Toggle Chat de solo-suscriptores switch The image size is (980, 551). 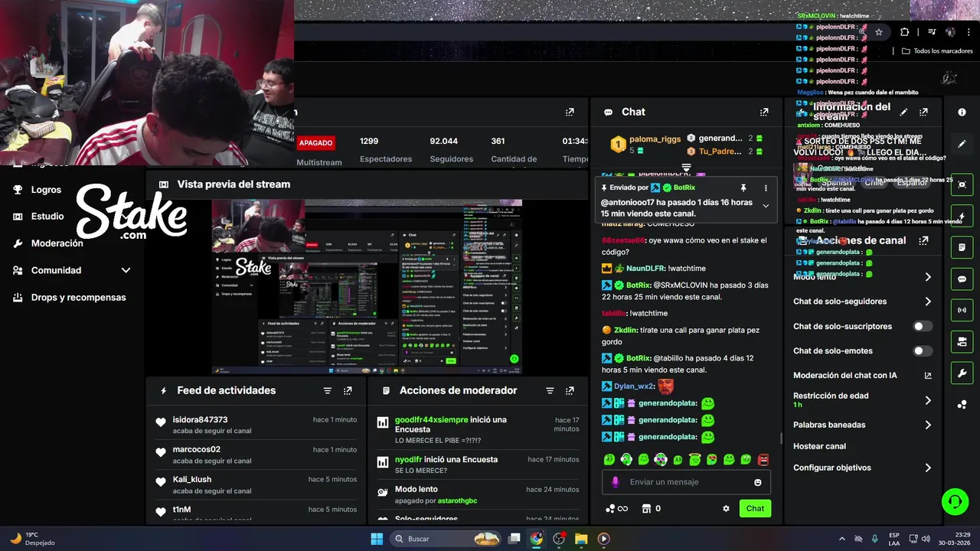tap(923, 326)
